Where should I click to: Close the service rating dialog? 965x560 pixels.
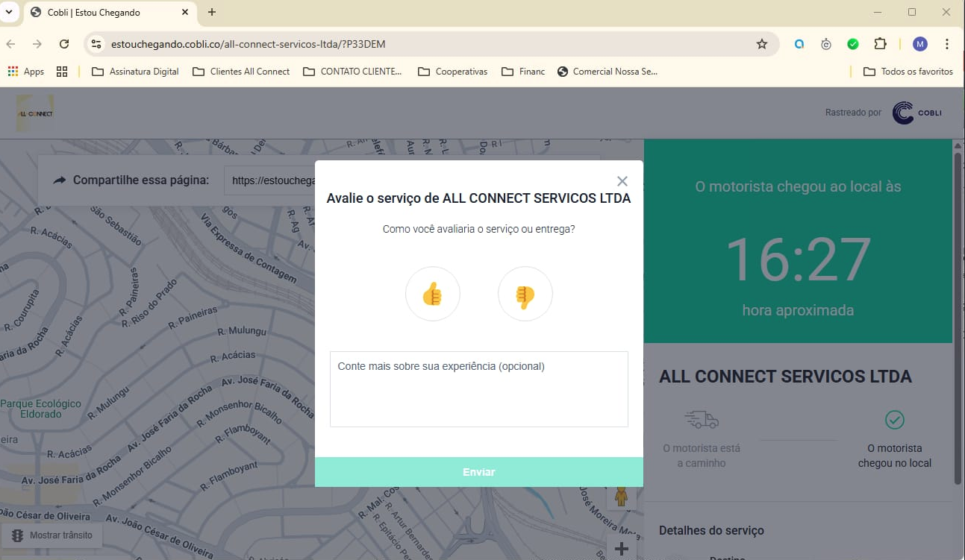pyautogui.click(x=622, y=181)
